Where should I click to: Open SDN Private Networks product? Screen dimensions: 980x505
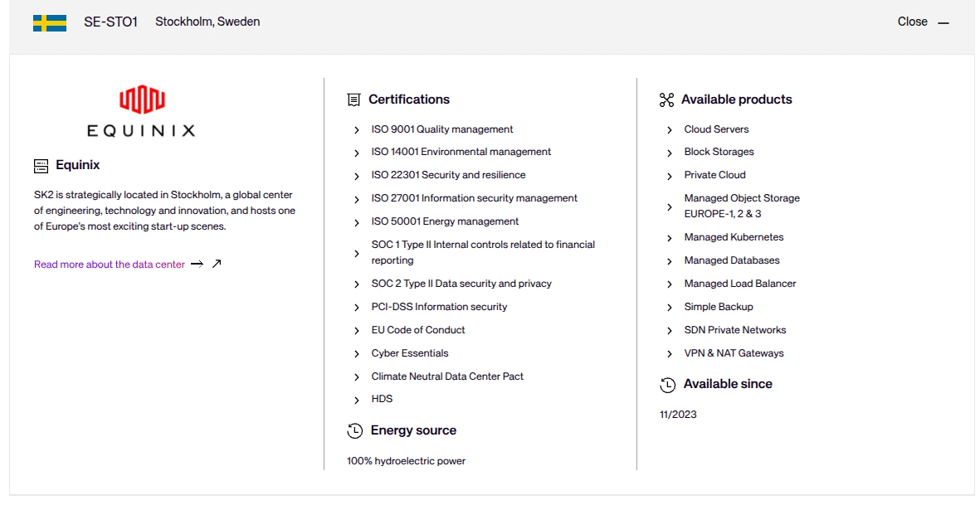735,329
